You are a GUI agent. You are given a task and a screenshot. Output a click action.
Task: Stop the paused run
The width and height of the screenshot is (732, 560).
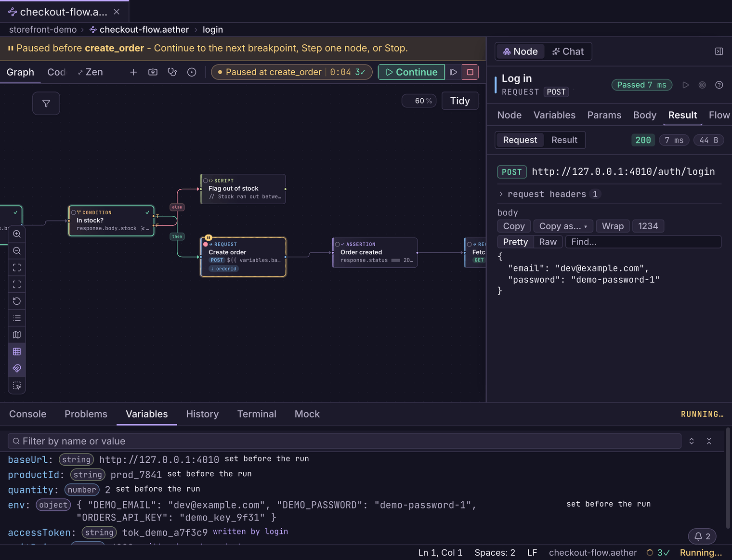[470, 72]
